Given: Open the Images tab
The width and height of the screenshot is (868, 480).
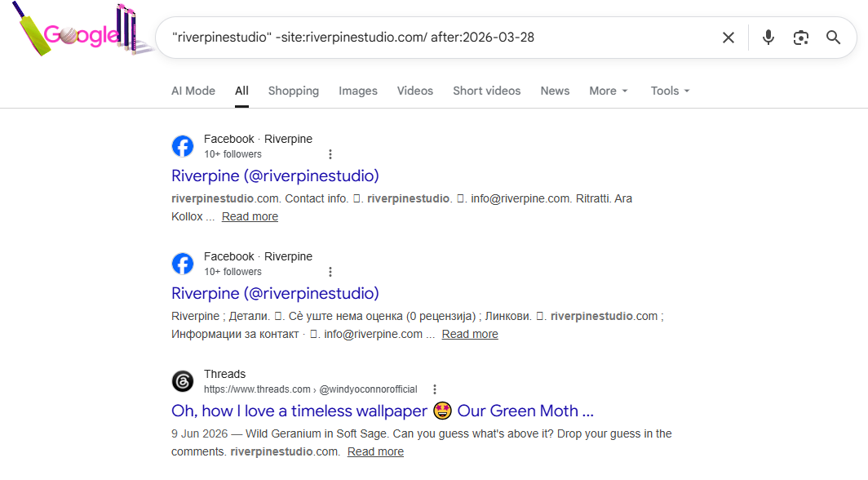Looking at the screenshot, I should [358, 91].
